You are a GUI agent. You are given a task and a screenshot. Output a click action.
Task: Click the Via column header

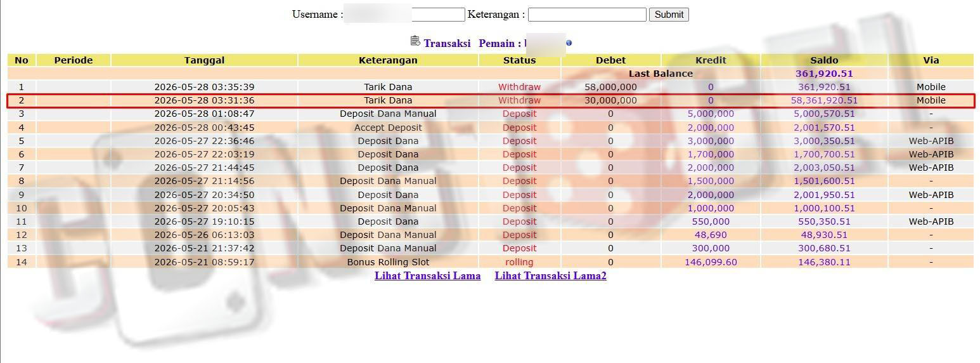pyautogui.click(x=931, y=60)
